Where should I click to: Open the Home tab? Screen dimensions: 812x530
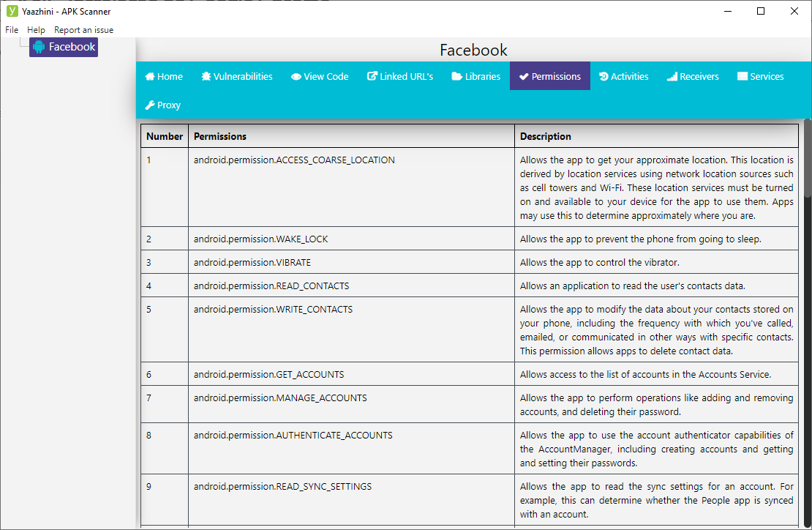(x=164, y=76)
